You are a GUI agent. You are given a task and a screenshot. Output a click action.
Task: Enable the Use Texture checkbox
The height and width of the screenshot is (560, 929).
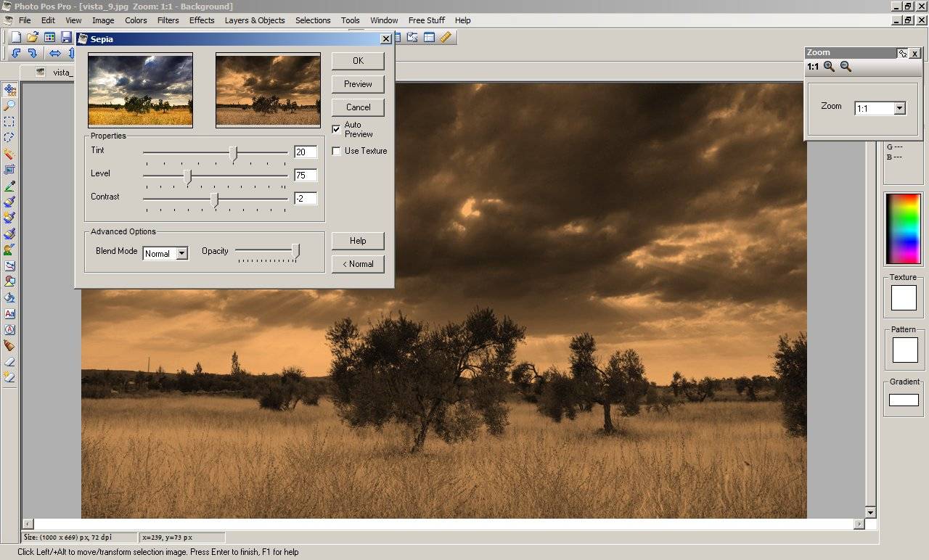[x=336, y=151]
